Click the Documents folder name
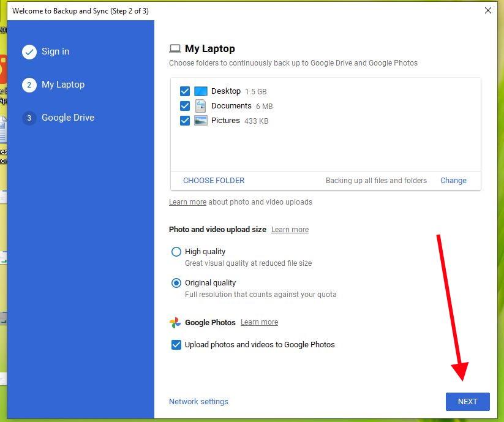Viewport: 504px width, 422px height. (x=231, y=106)
